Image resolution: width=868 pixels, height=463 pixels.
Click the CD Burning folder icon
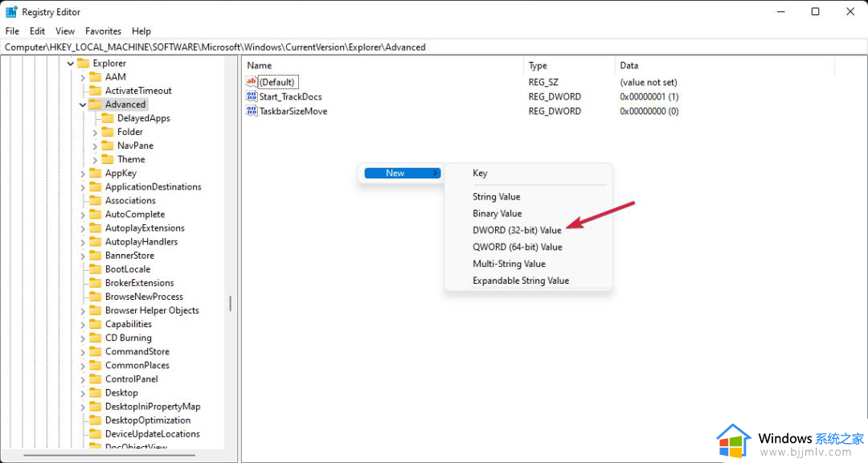pos(95,338)
